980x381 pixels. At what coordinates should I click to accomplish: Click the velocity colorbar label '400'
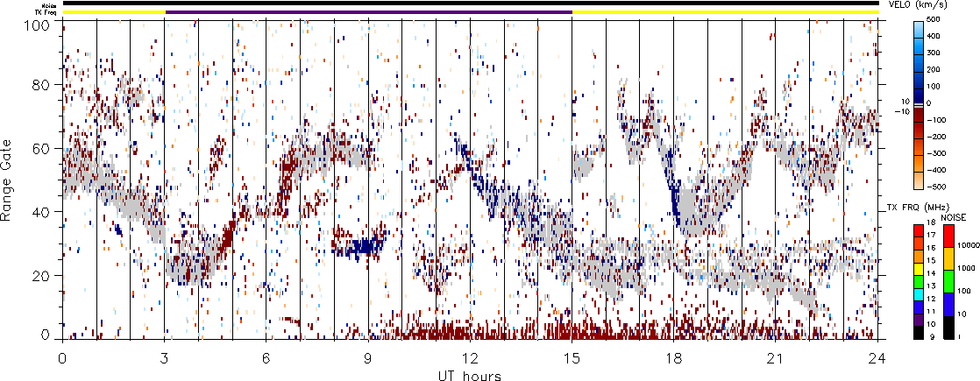tap(934, 36)
